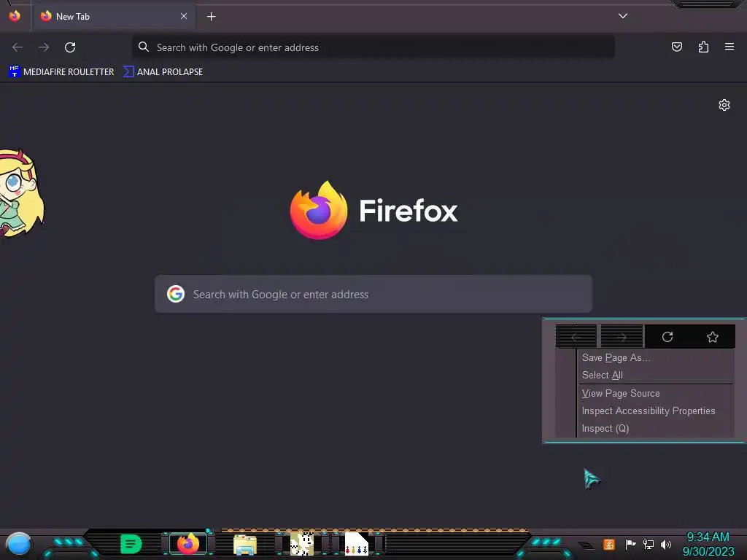Viewport: 747px width, 560px height.
Task: Click the Bookmark star in the context menu
Action: pos(712,337)
